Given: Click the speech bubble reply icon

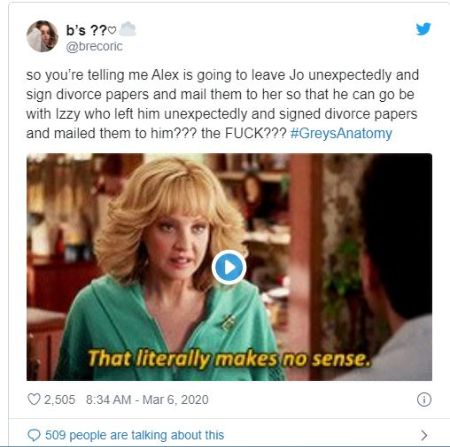Looking at the screenshot, I should point(34,435).
